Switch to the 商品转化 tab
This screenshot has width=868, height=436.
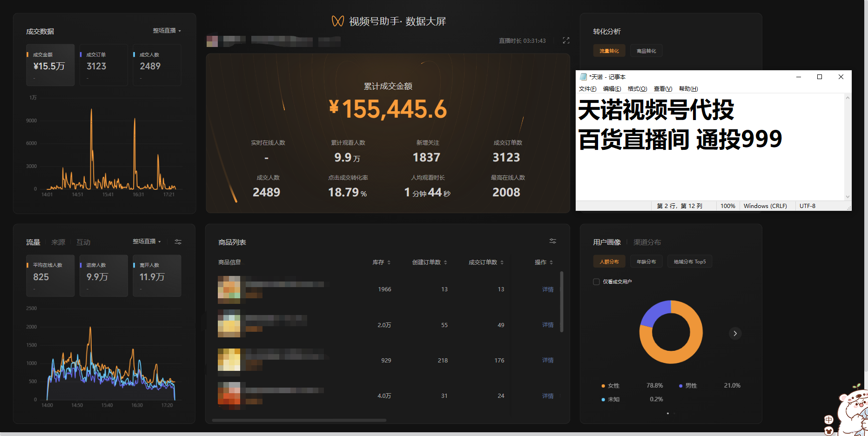tap(646, 51)
